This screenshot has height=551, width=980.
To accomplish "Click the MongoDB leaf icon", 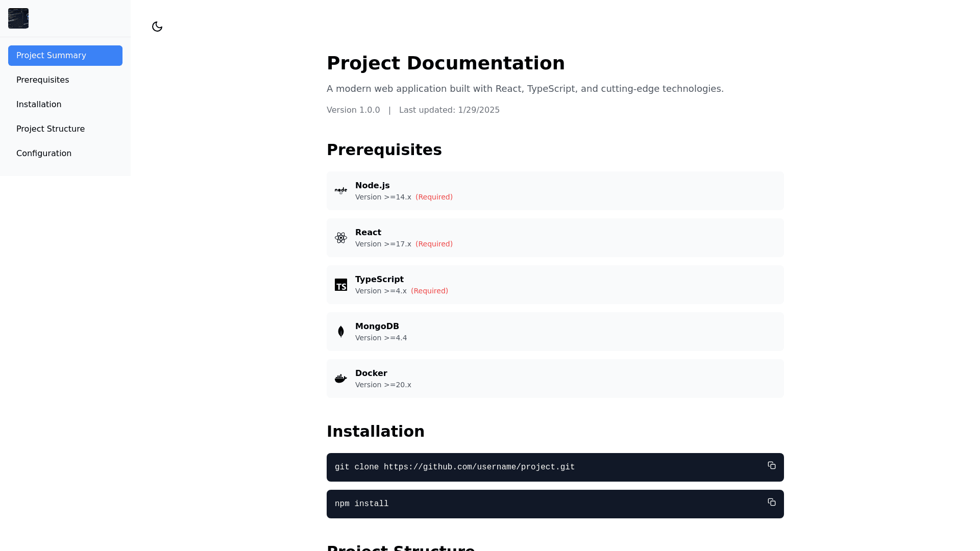I will 341,332.
